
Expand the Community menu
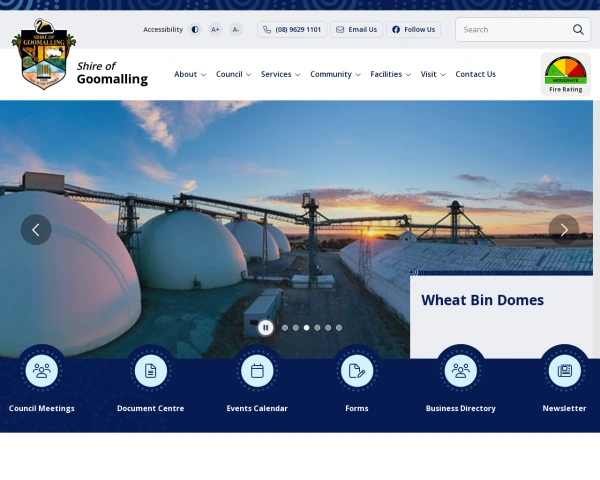point(335,74)
